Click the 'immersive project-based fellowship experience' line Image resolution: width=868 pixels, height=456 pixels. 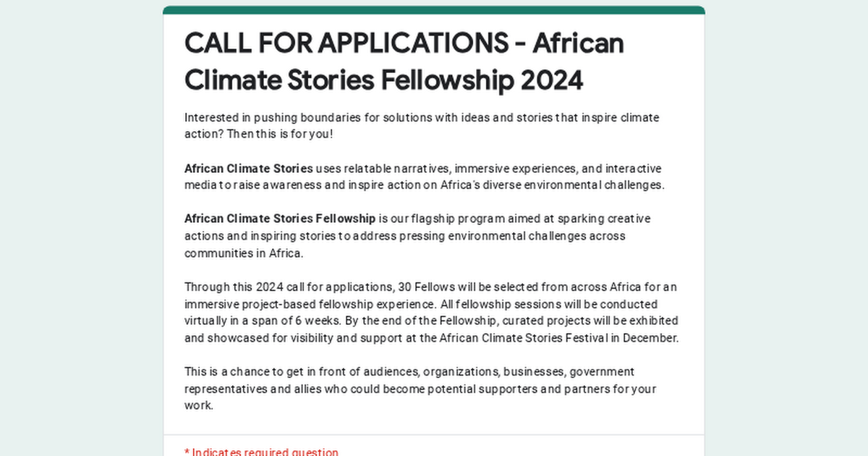(310, 303)
